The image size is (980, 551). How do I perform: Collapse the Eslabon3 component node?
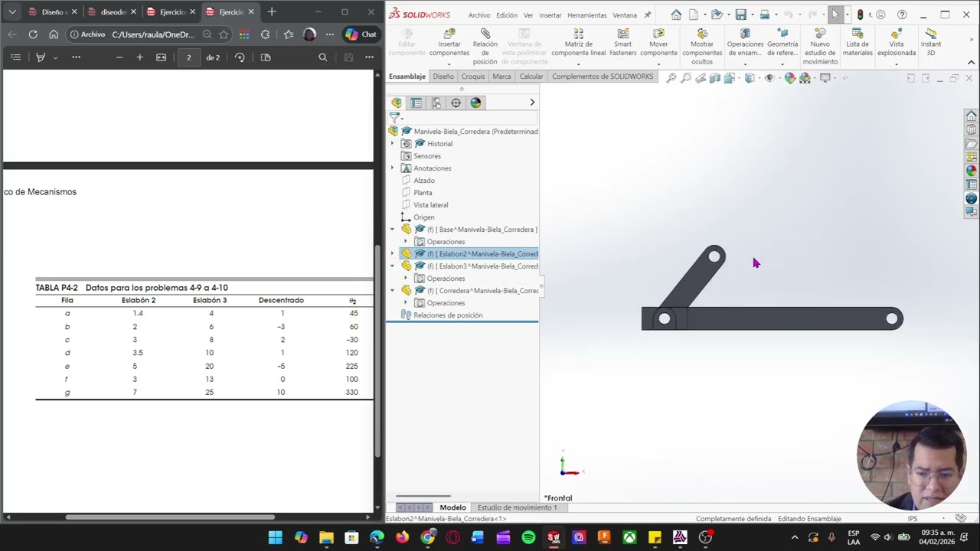click(x=393, y=266)
